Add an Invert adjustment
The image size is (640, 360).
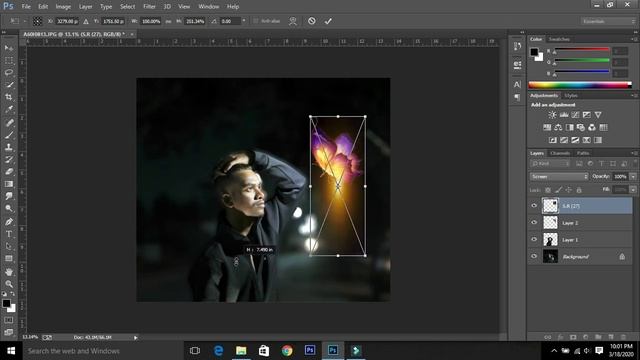553,140
